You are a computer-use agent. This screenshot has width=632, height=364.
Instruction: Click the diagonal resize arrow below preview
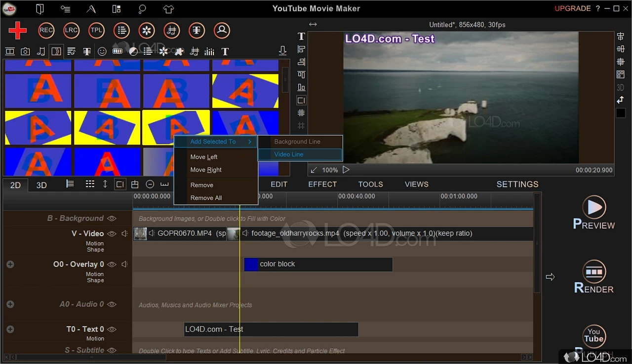click(314, 170)
